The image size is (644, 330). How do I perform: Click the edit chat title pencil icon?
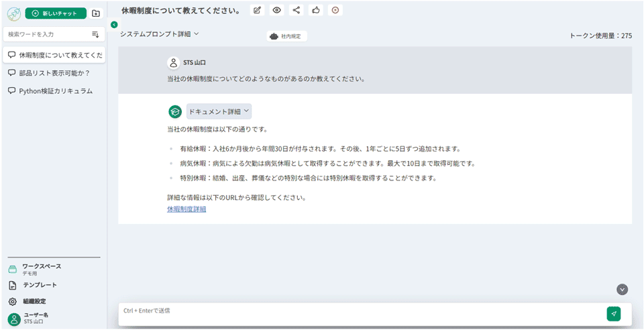pos(257,10)
